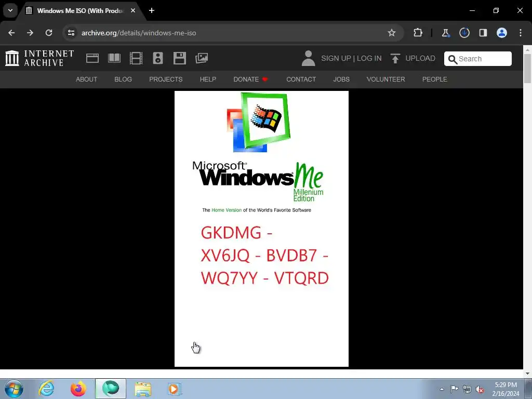
Task: Open the PROJECTS menu item
Action: (x=166, y=79)
